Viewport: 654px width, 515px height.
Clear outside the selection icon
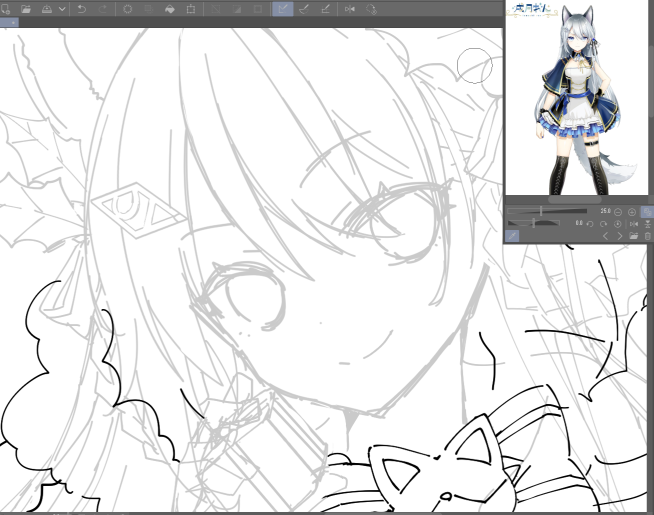click(148, 9)
